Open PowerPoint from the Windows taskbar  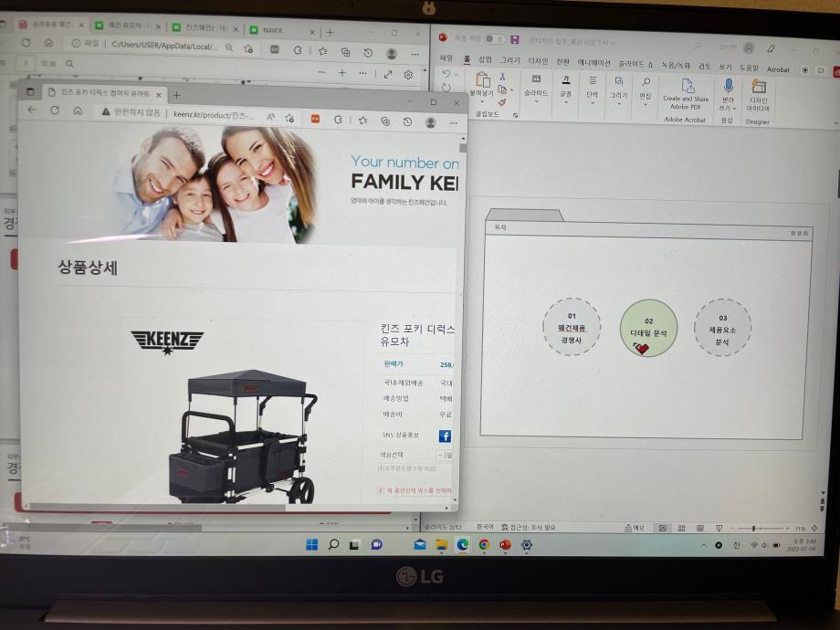point(505,544)
